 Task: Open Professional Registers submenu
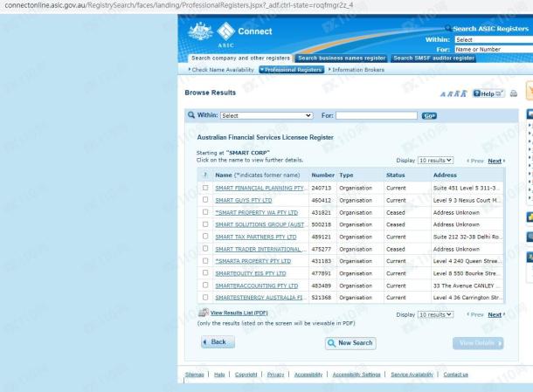[x=292, y=70]
